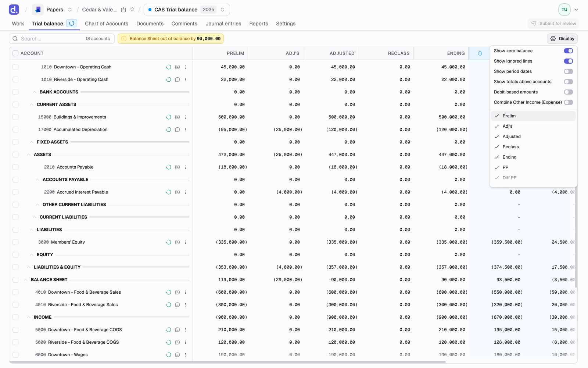Collapse the BALANCE SHEET section
The height and width of the screenshot is (368, 588).
coord(25,280)
